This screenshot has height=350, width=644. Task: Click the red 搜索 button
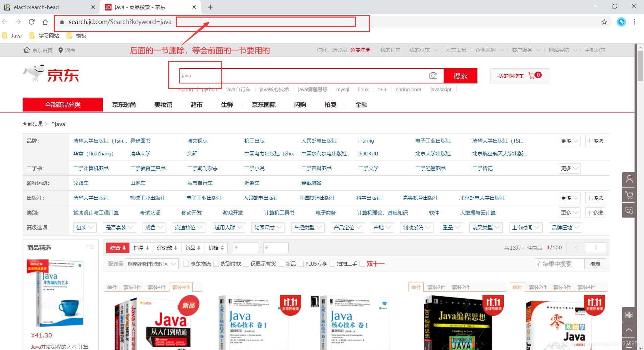tap(460, 76)
